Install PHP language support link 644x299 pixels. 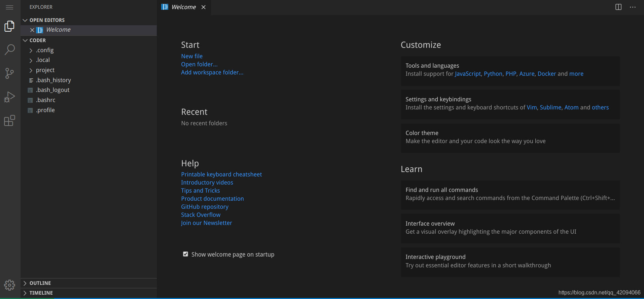(x=511, y=74)
